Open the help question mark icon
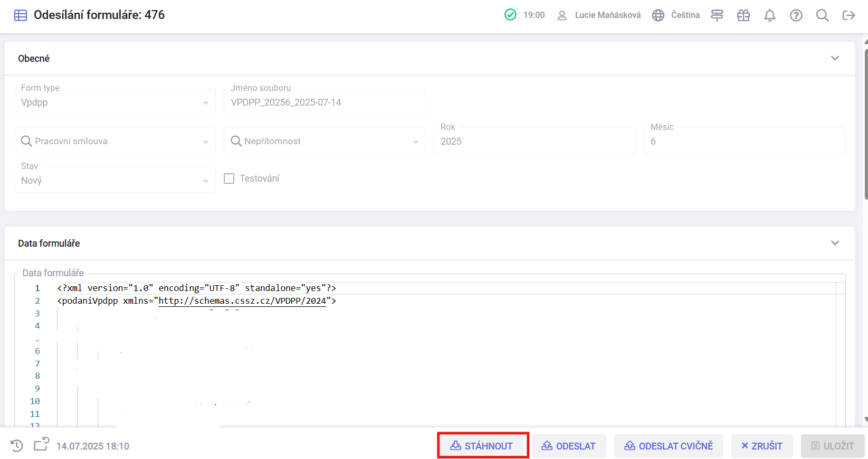This screenshot has height=459, width=868. [796, 15]
